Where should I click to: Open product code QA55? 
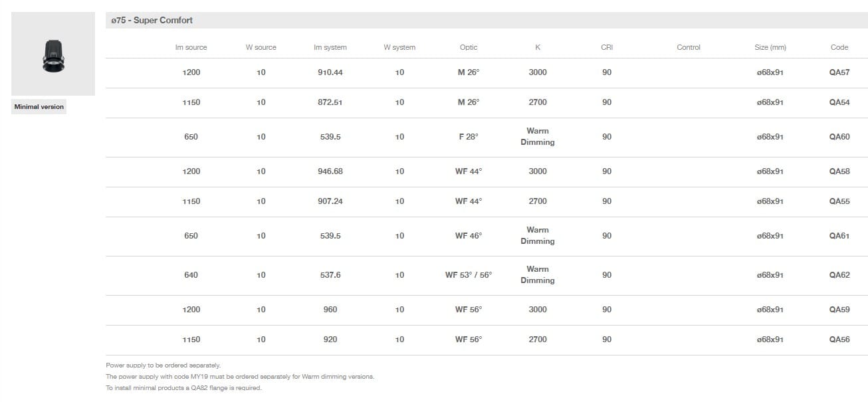click(839, 201)
